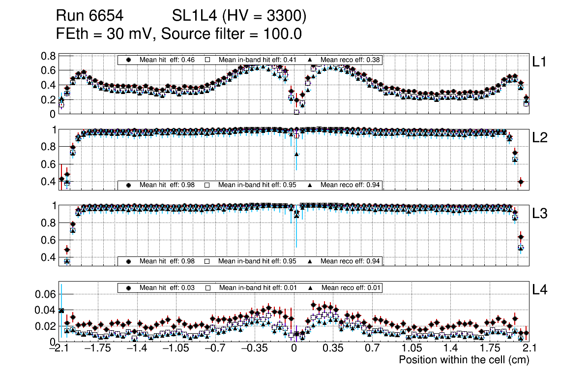Click the open square marker in L1 legend
588x380 pixels.
207,60
